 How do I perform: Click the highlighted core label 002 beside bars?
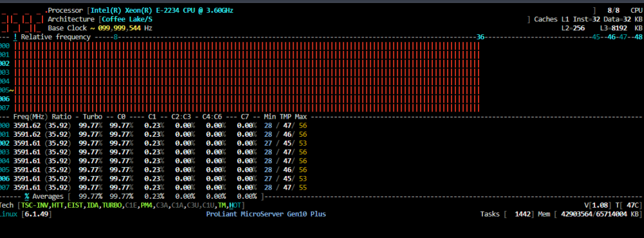pyautogui.click(x=5, y=64)
